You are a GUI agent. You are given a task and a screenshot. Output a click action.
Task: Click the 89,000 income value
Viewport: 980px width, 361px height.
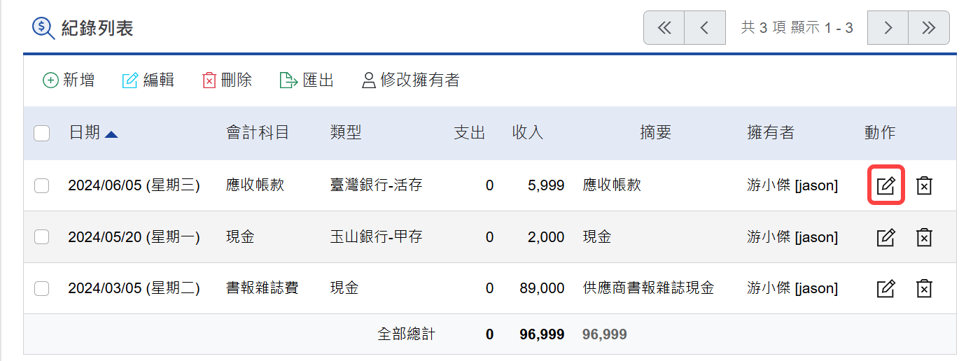point(542,288)
